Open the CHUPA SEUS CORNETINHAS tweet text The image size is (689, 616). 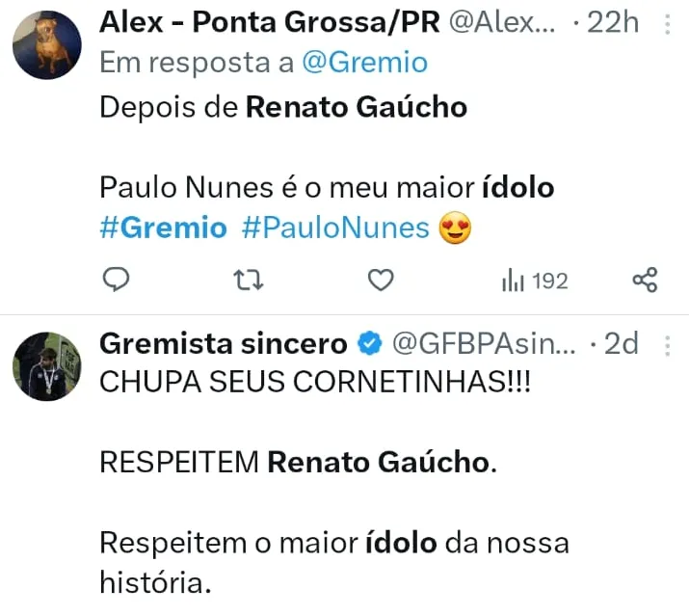point(316,382)
